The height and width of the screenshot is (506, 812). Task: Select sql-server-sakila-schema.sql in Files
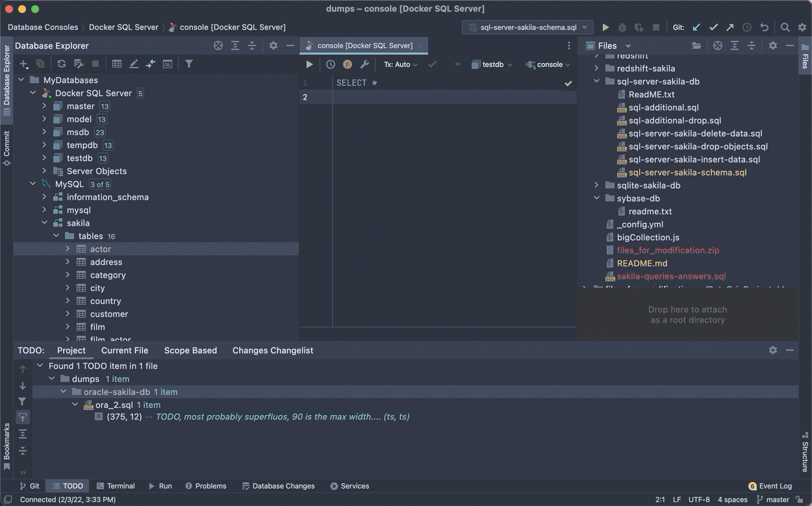coord(687,172)
